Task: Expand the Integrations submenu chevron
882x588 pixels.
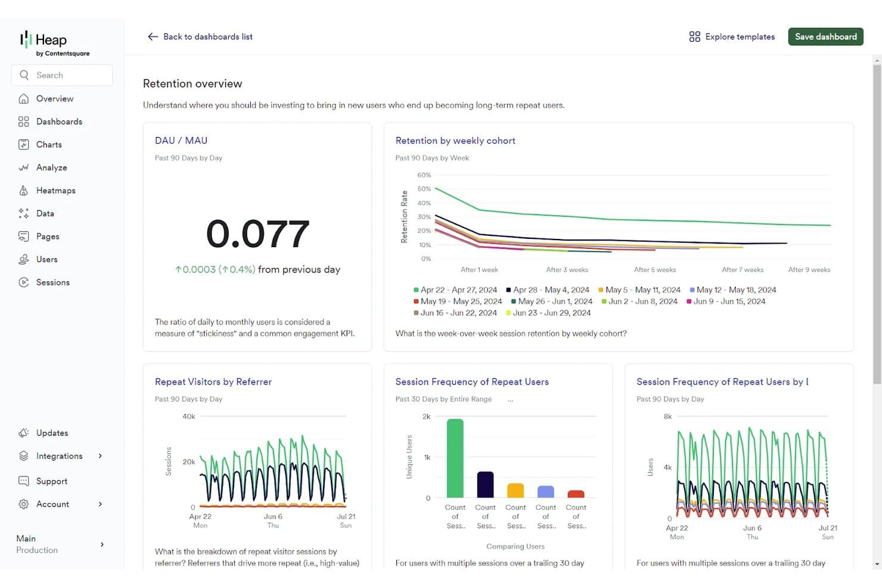Action: [100, 456]
